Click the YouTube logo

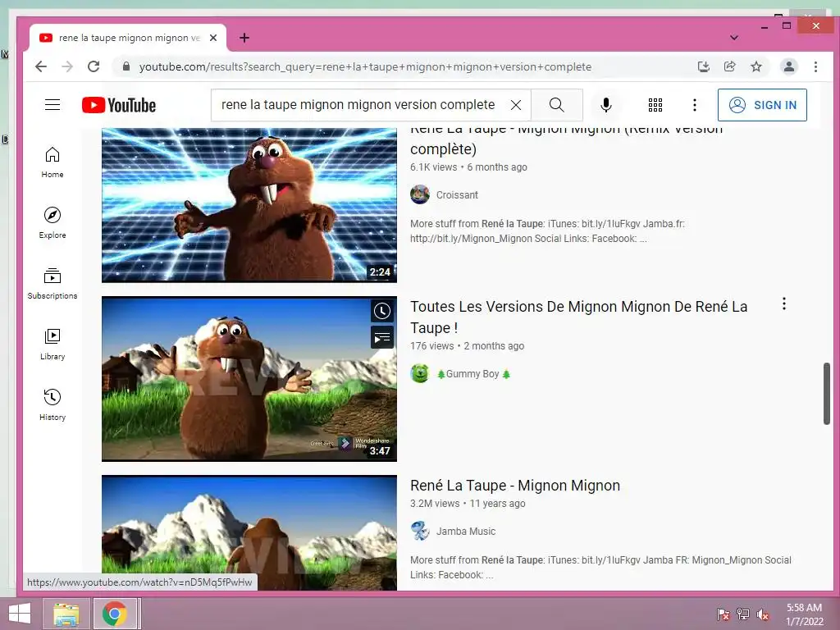(119, 105)
